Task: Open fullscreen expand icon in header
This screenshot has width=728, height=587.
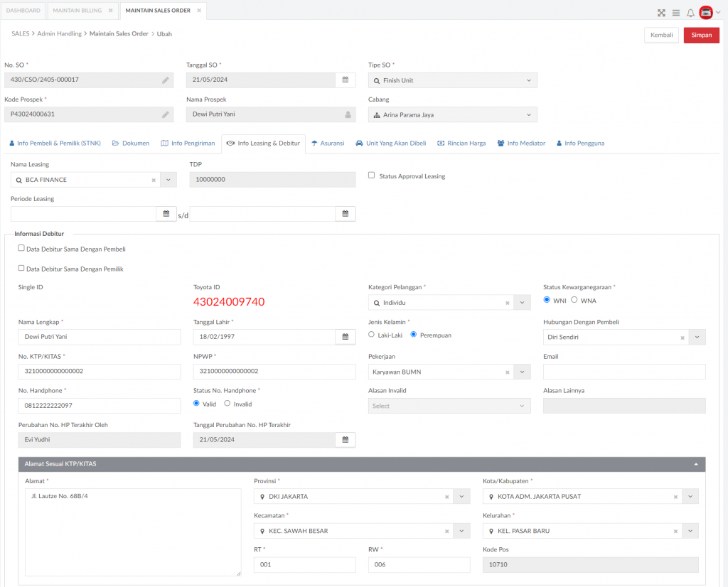Action: [661, 13]
